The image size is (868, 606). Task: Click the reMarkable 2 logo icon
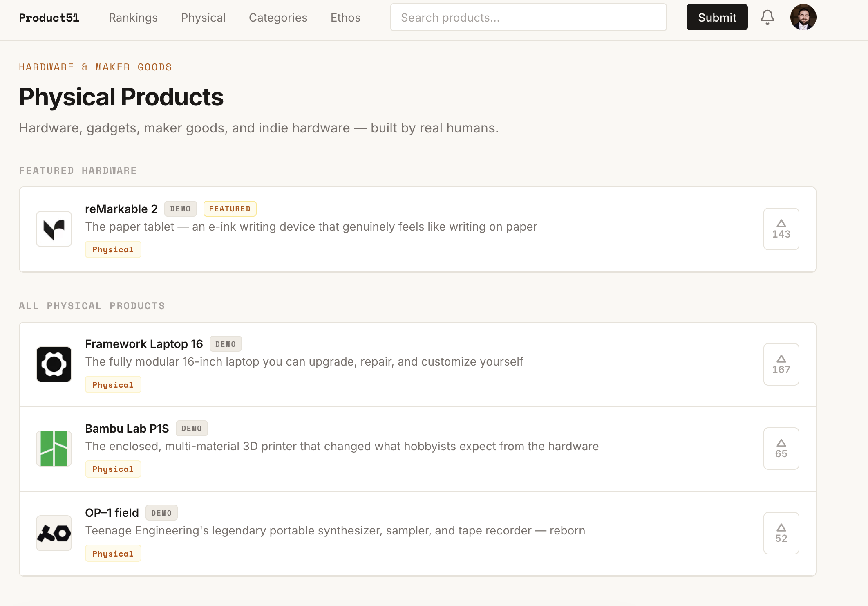point(54,229)
